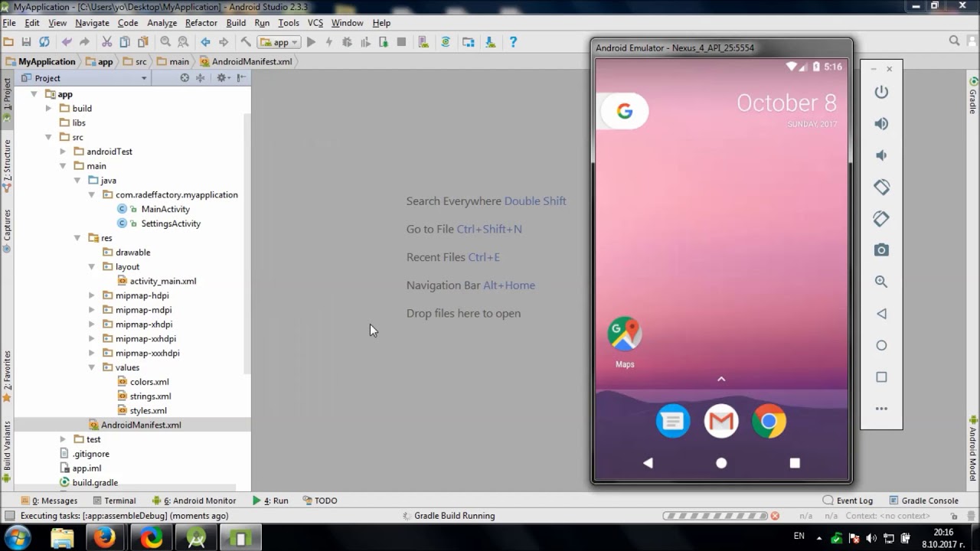Viewport: 980px width, 551px height.
Task: Click the Run app play icon
Action: [x=311, y=42]
